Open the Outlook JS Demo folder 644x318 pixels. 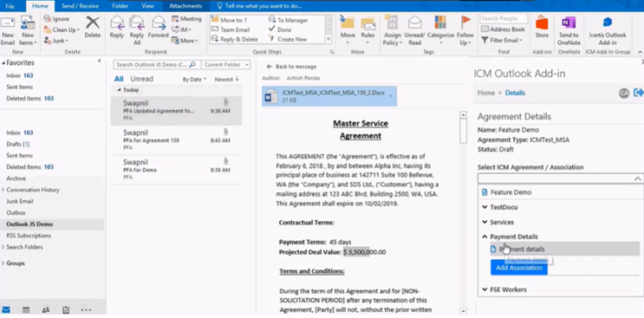coord(29,224)
